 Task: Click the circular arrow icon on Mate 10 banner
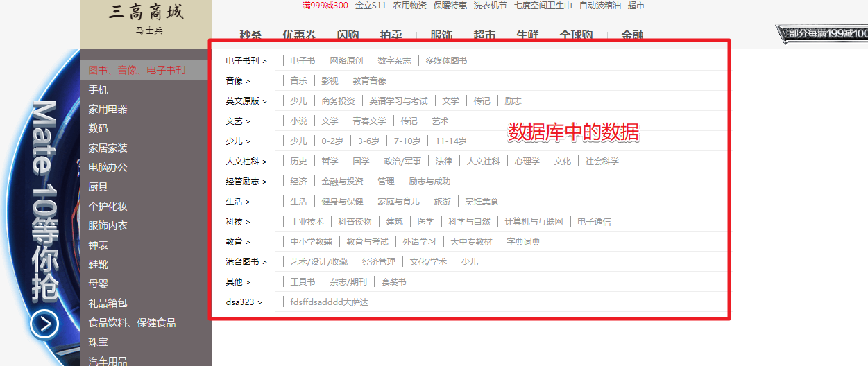44,324
